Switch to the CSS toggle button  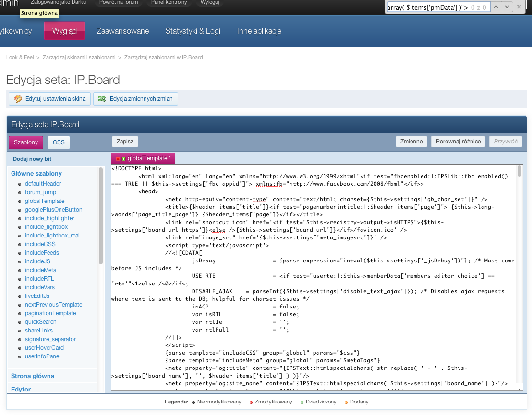click(59, 142)
